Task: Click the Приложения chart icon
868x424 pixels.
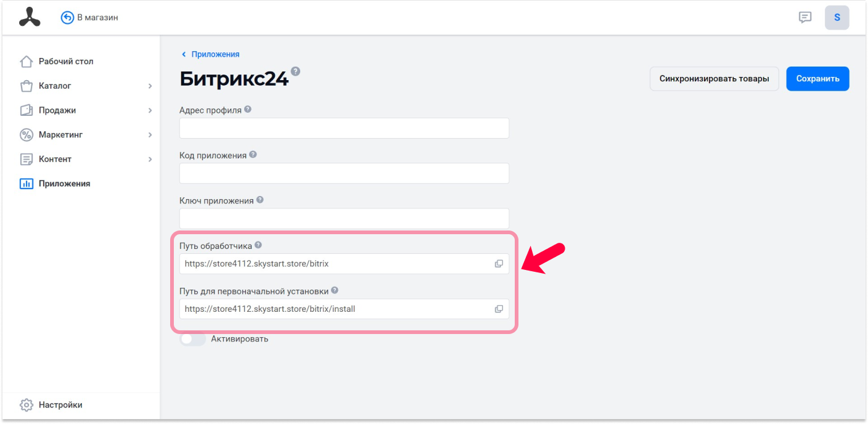Action: tap(26, 184)
